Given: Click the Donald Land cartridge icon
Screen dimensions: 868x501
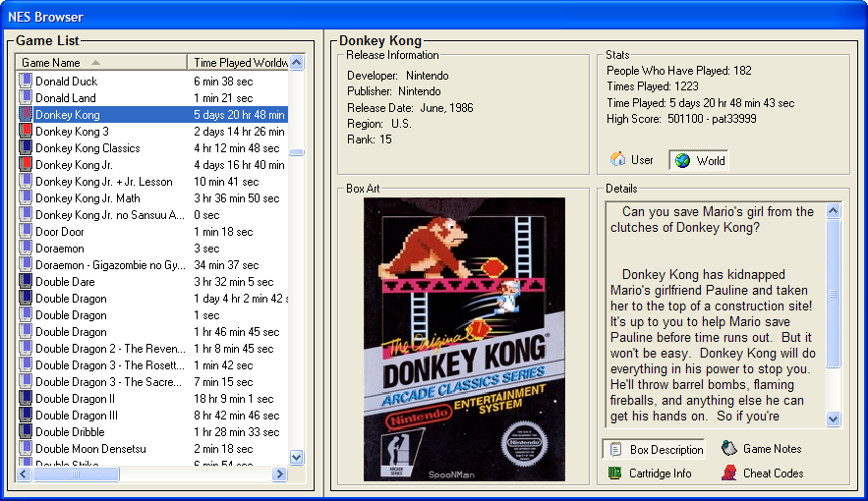Looking at the screenshot, I should tap(26, 97).
